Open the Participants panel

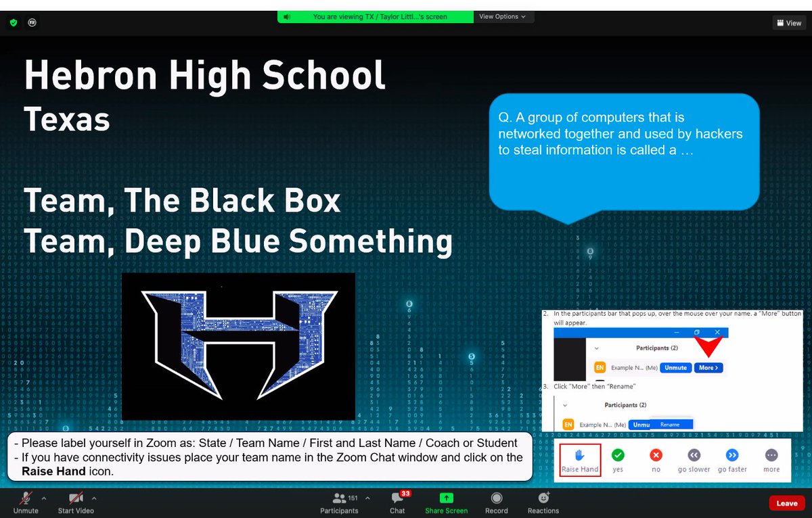(339, 503)
